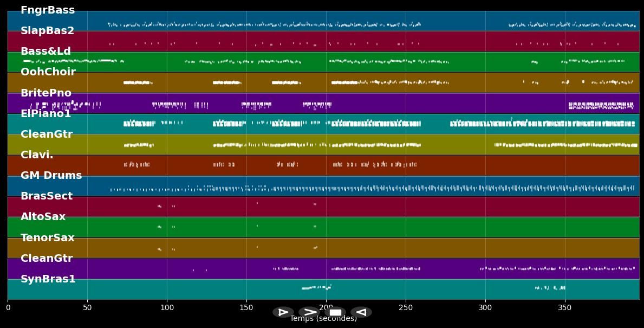Click the Bass&Ld track name

point(45,52)
